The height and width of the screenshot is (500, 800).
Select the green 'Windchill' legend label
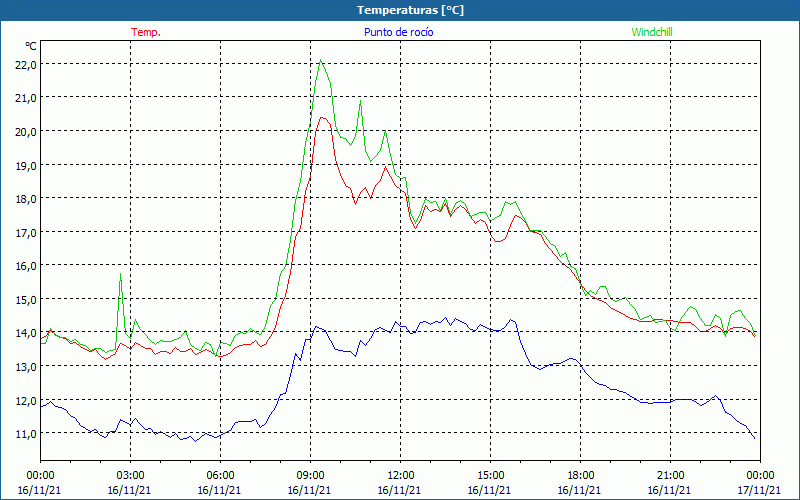click(x=652, y=32)
